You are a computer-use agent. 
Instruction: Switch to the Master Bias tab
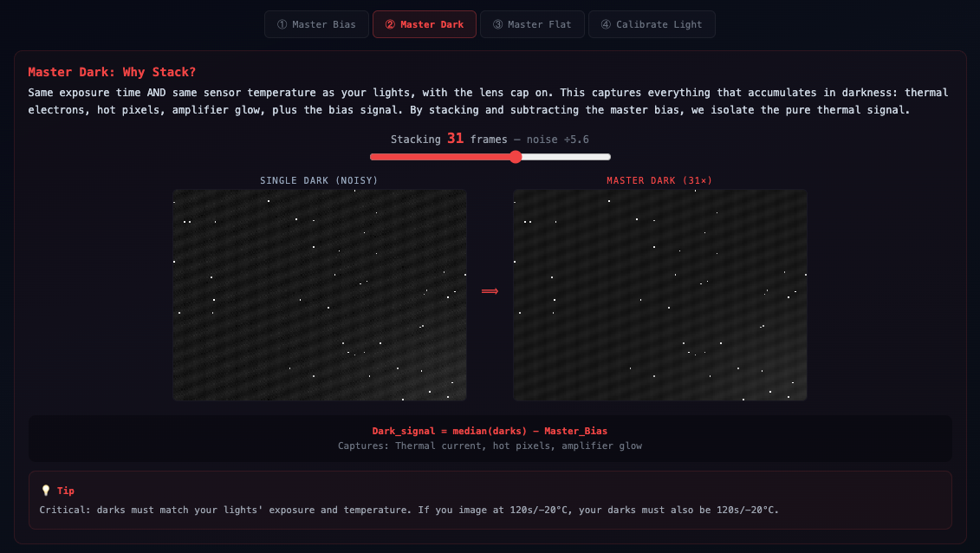316,23
